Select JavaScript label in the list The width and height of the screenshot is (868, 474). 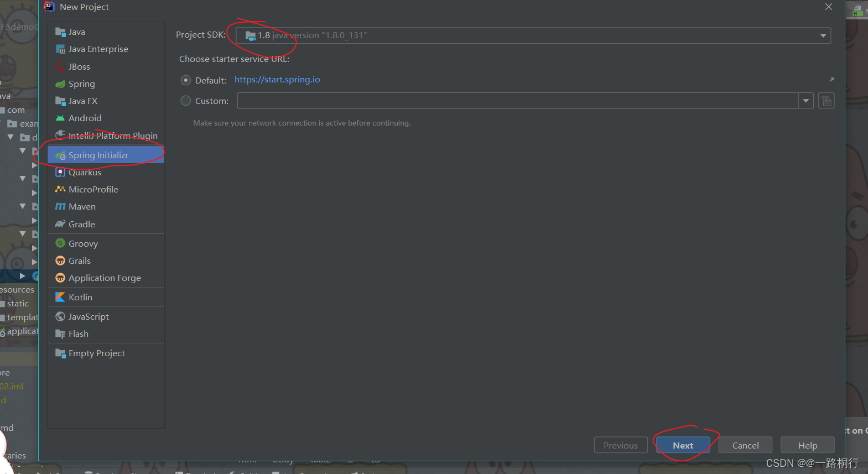89,317
